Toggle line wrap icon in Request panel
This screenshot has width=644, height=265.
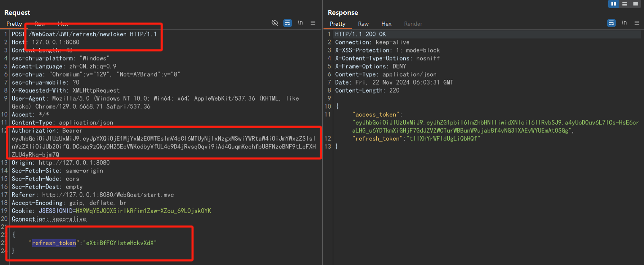click(288, 23)
